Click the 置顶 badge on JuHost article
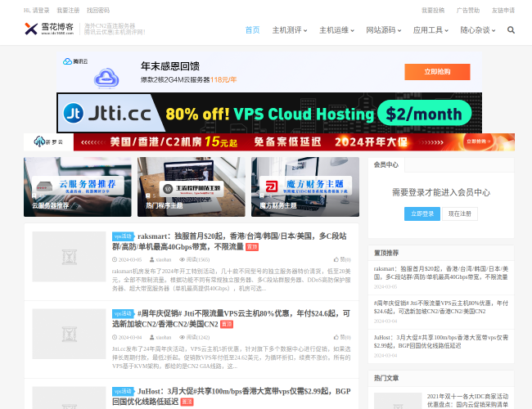The height and width of the screenshot is (409, 532). [187, 402]
